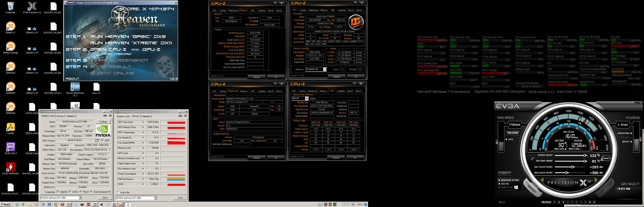Open GPU Core Clock sensor dropdown

[143, 122]
